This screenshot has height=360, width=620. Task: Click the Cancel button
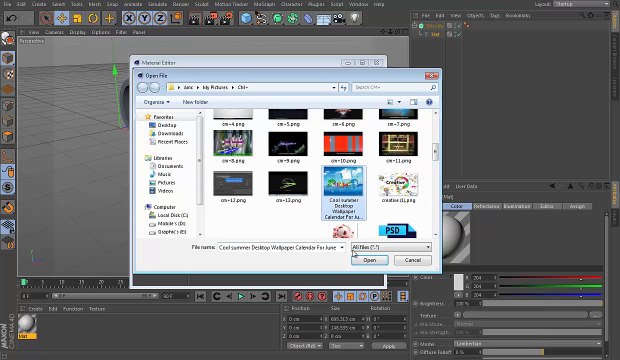point(413,260)
